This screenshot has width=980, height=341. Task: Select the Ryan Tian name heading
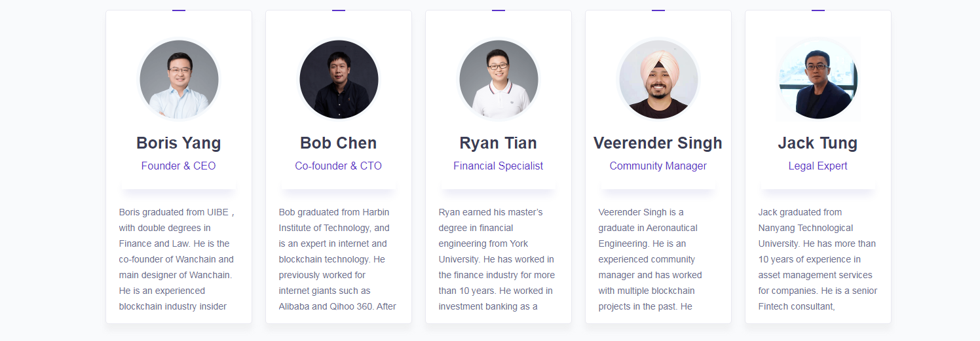[499, 143]
